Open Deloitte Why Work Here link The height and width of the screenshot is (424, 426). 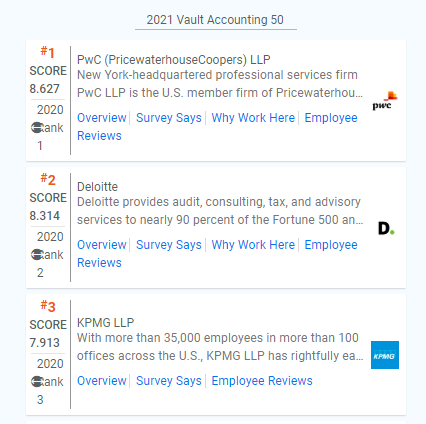[253, 245]
